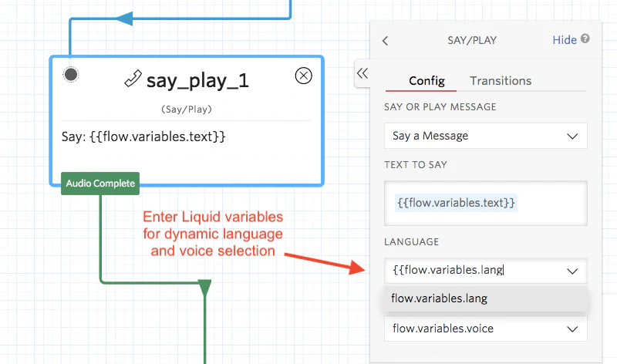Click the Hide link
Screen dimensions: 617x364
click(565, 40)
